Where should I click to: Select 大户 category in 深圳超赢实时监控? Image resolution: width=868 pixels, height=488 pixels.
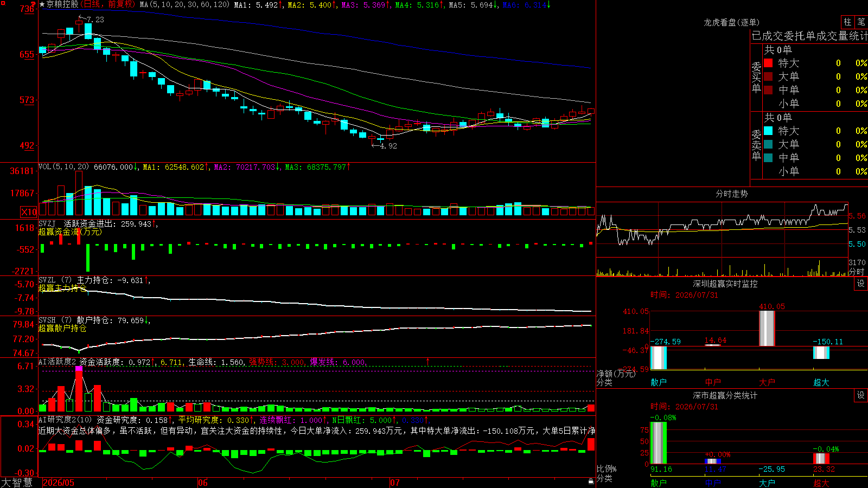tap(767, 382)
